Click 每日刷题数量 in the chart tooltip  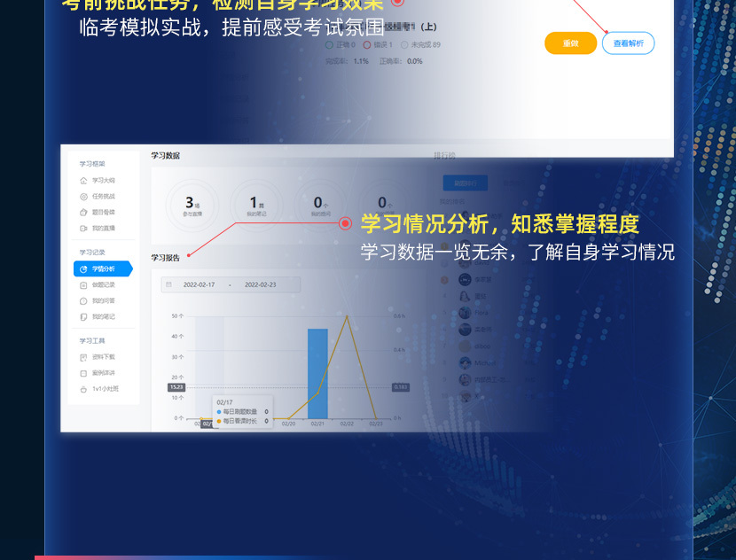(239, 412)
